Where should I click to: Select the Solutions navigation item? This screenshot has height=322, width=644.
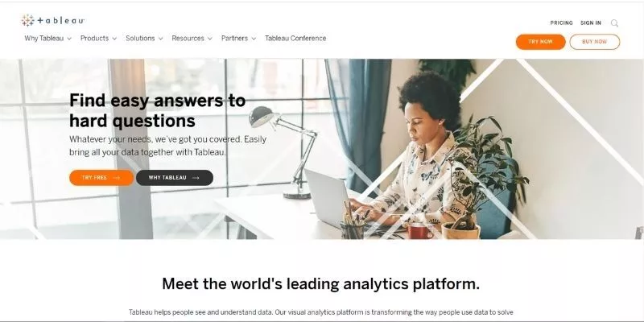pos(140,38)
